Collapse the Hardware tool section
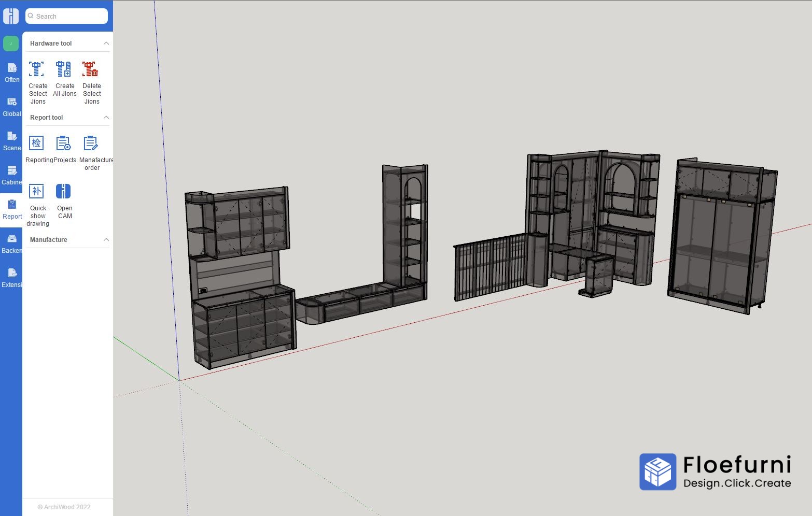 point(106,44)
